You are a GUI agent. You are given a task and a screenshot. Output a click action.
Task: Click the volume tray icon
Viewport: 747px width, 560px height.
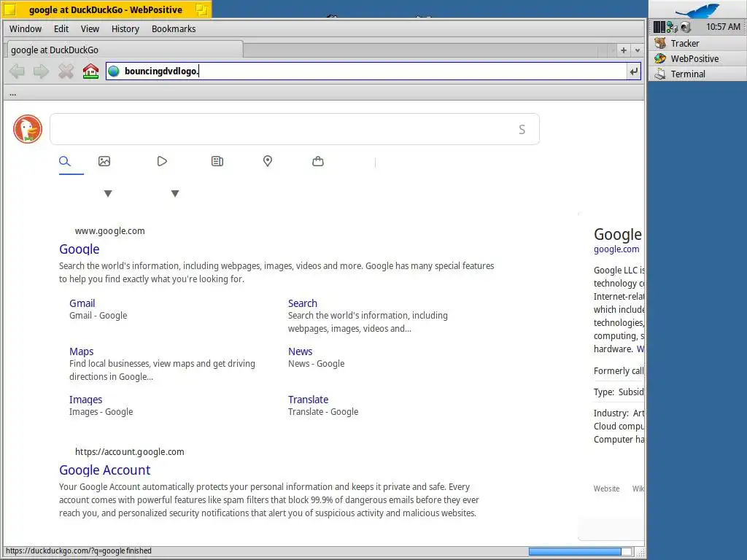686,27
